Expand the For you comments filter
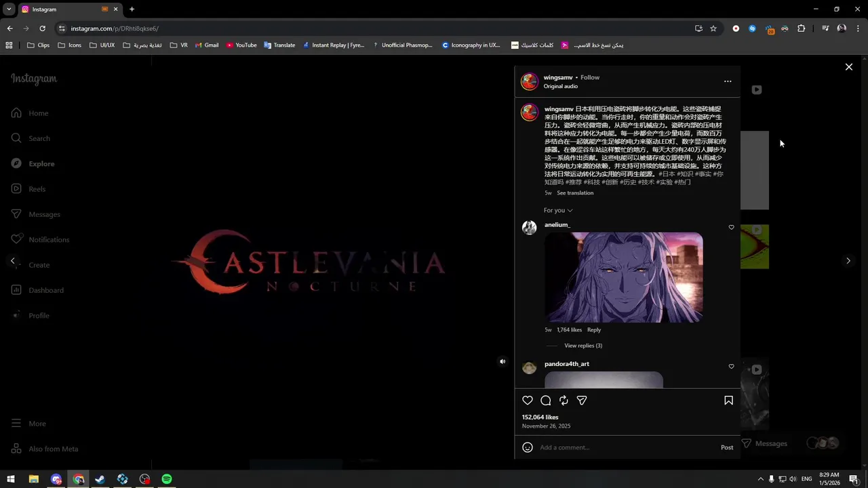This screenshot has width=868, height=488. (558, 210)
